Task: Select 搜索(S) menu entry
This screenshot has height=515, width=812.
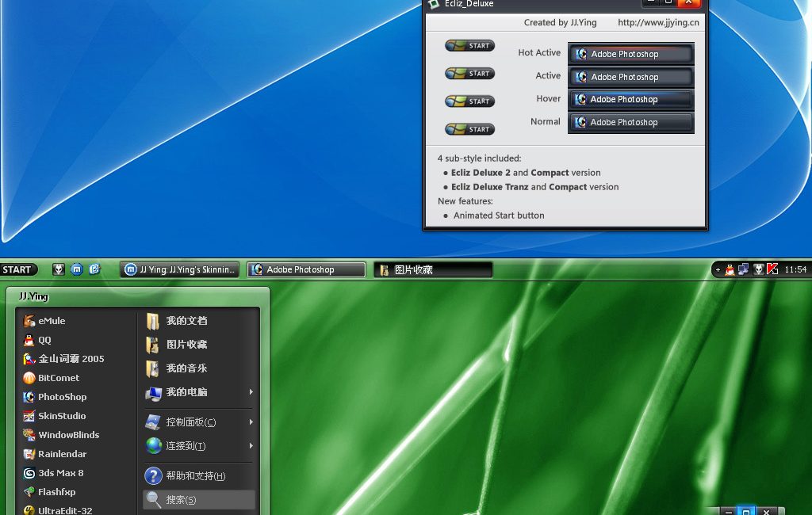Action: coord(199,499)
